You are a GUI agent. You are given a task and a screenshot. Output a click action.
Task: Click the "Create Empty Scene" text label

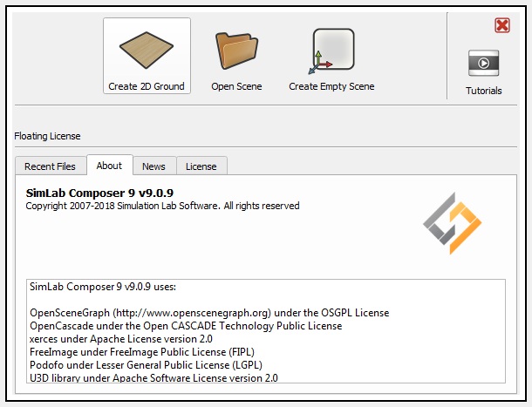click(331, 87)
